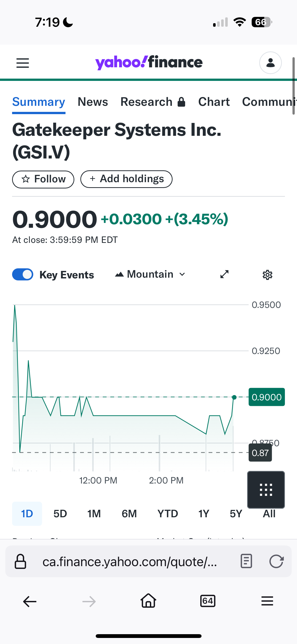
Task: Reload the page
Action: click(276, 561)
